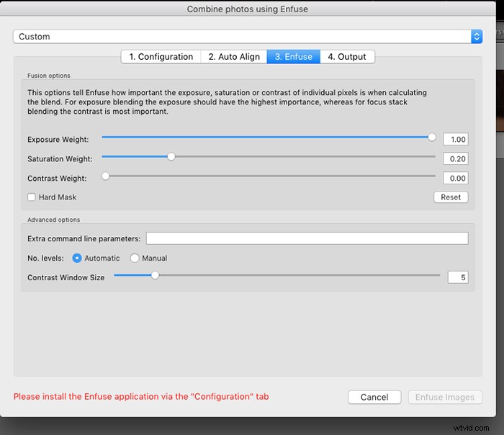This screenshot has height=435, width=504.
Task: Click the Advanced options section label
Action: pyautogui.click(x=54, y=220)
